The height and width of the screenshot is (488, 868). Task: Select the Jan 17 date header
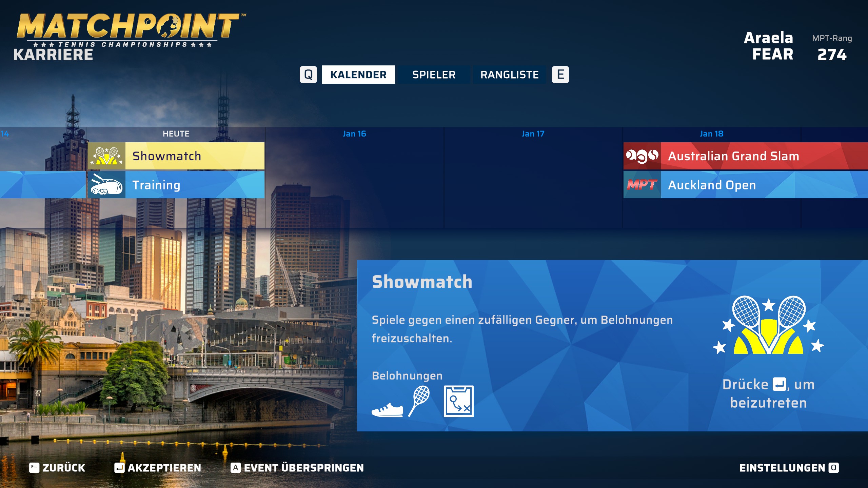533,134
